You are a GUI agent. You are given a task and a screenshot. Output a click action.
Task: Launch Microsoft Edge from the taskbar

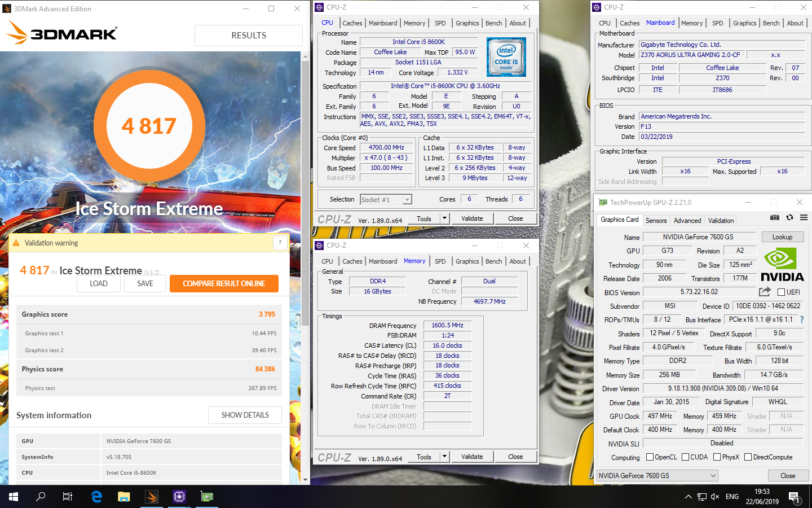click(x=96, y=497)
